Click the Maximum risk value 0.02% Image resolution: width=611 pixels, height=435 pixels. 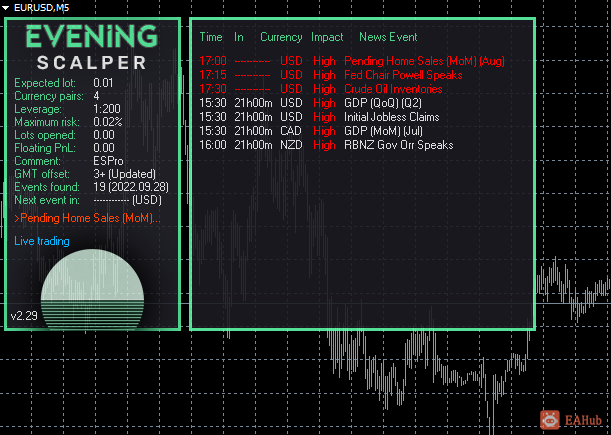108,122
